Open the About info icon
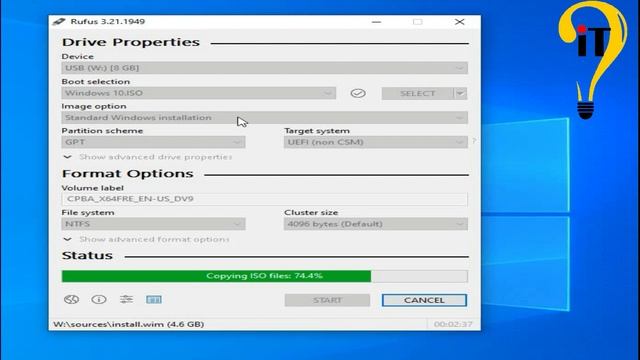 coord(99,300)
